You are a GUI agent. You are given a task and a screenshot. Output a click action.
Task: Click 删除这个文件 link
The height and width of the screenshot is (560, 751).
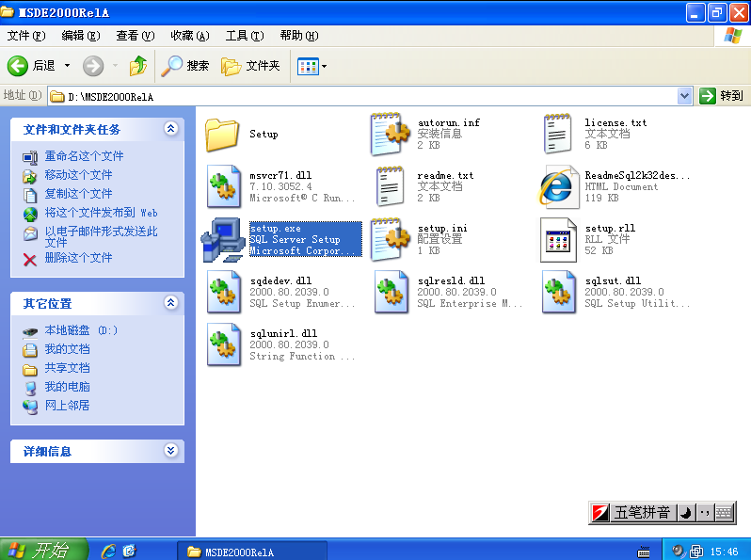click(78, 258)
